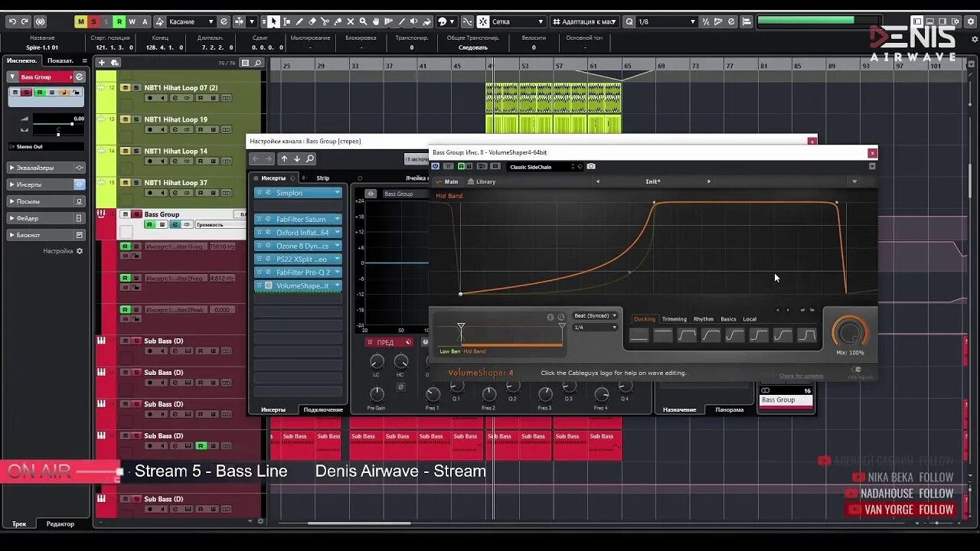The height and width of the screenshot is (551, 980).
Task: Click the Pre Gain knob
Action: click(x=376, y=393)
